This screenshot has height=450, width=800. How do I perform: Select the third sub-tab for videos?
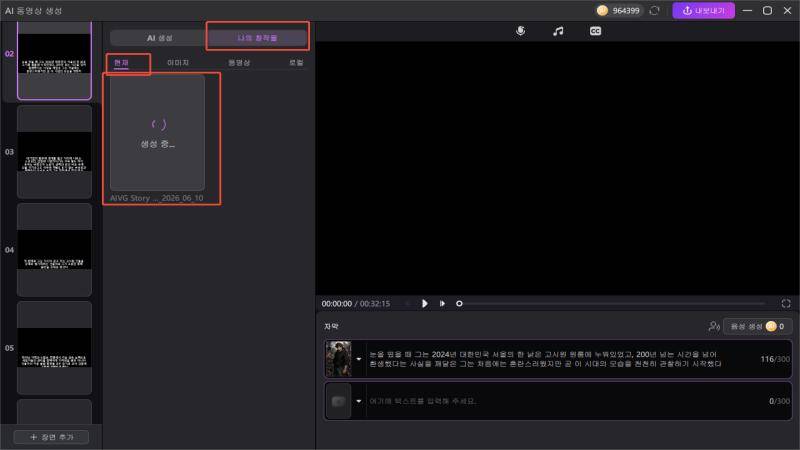(239, 63)
